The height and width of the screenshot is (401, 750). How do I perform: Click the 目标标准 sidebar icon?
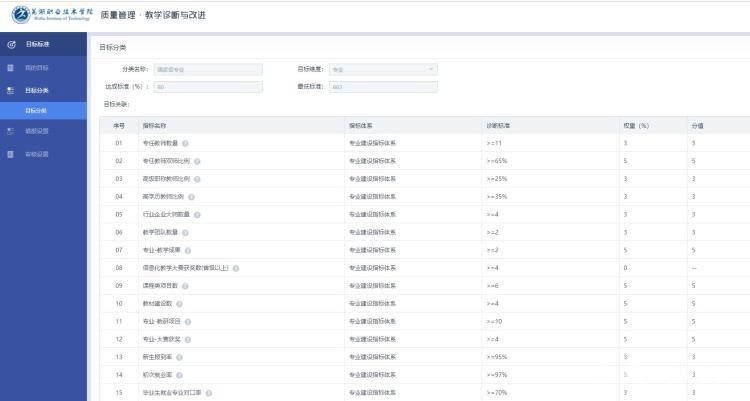pos(11,44)
